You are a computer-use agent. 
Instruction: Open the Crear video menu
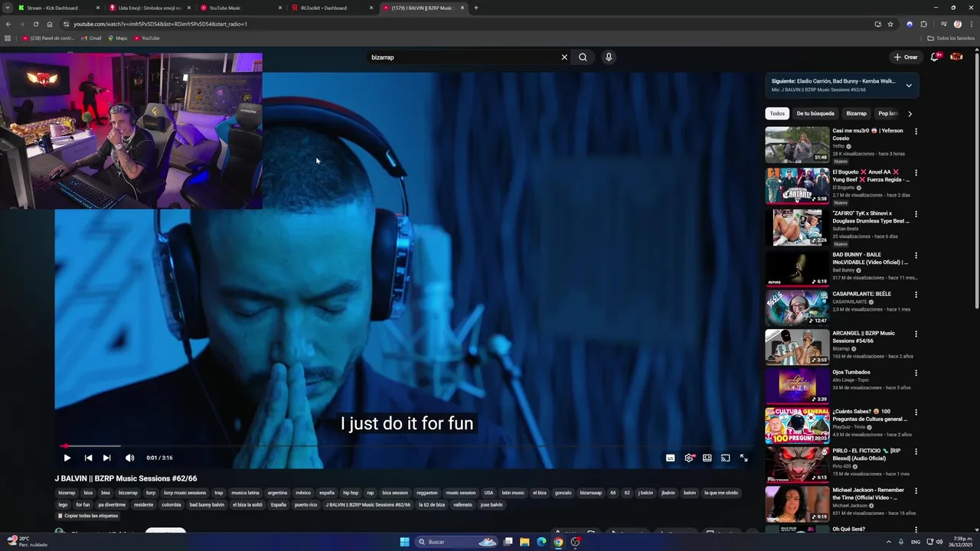905,57
